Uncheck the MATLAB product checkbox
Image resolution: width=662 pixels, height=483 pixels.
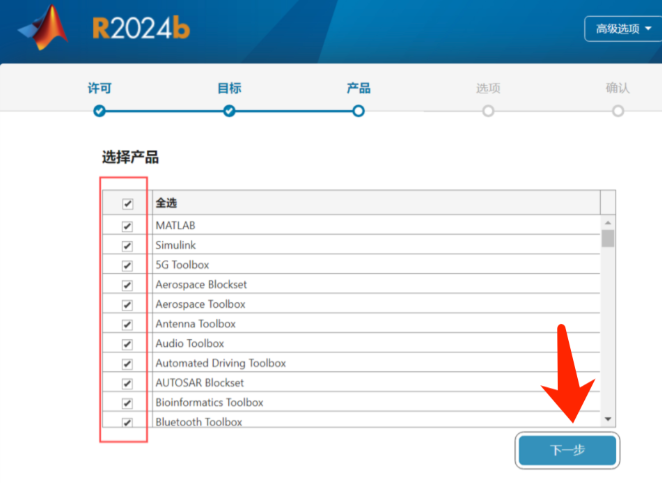click(x=127, y=226)
